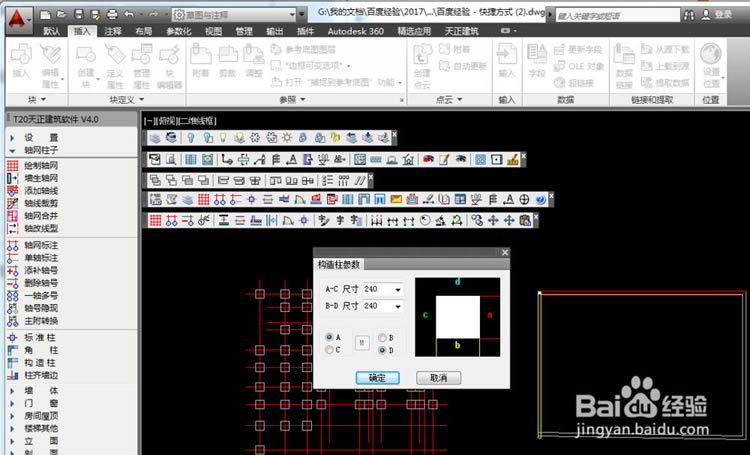
Task: Click the 取消 button
Action: [x=438, y=378]
